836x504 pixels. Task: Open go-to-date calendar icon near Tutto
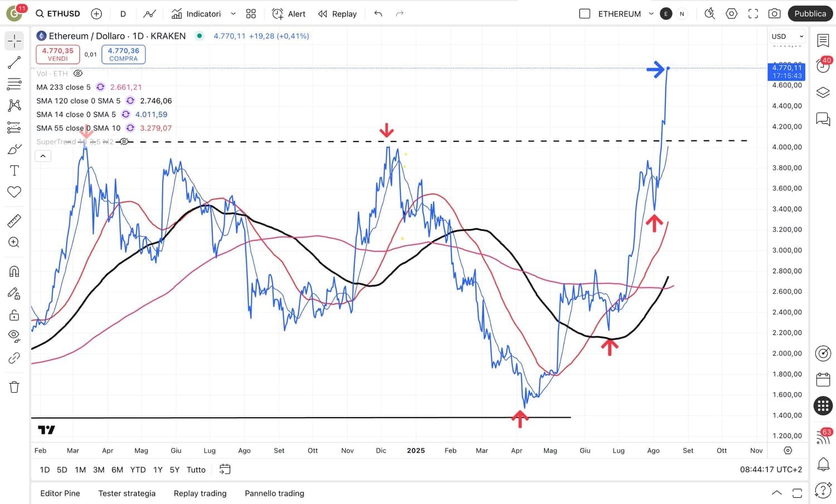225,469
